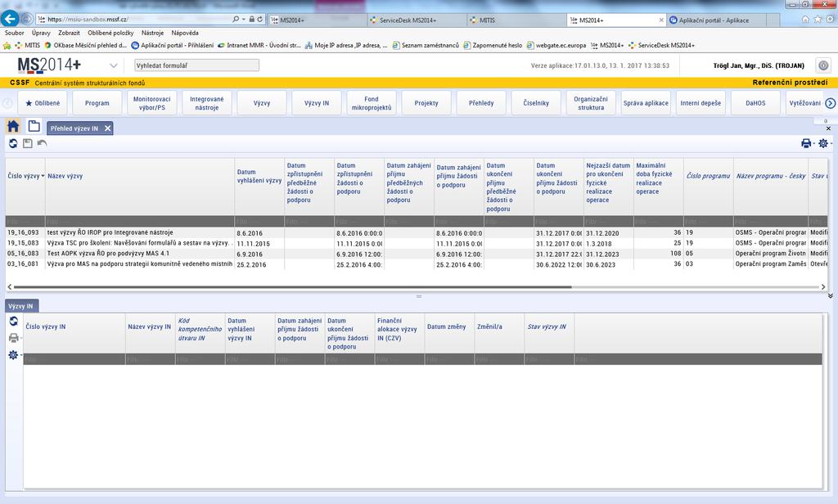This screenshot has height=504, width=838.
Task: Open the Projekty section
Action: pos(426,103)
